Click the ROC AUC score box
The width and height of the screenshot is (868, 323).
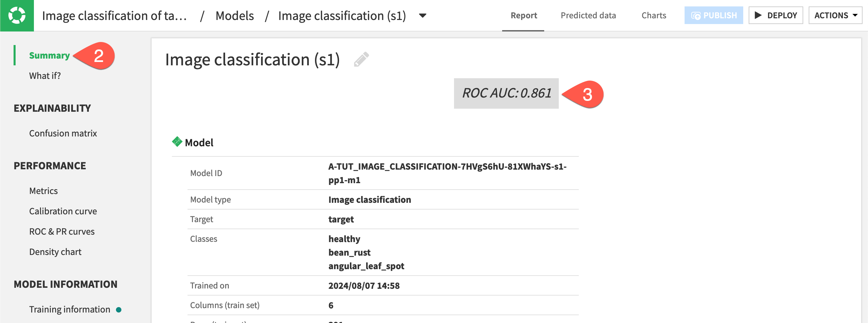click(507, 94)
